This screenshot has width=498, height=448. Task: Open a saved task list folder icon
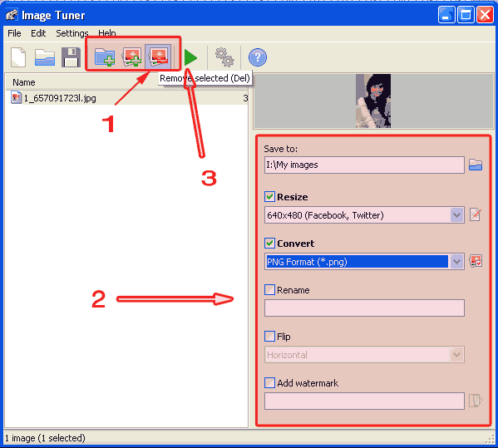tap(44, 57)
